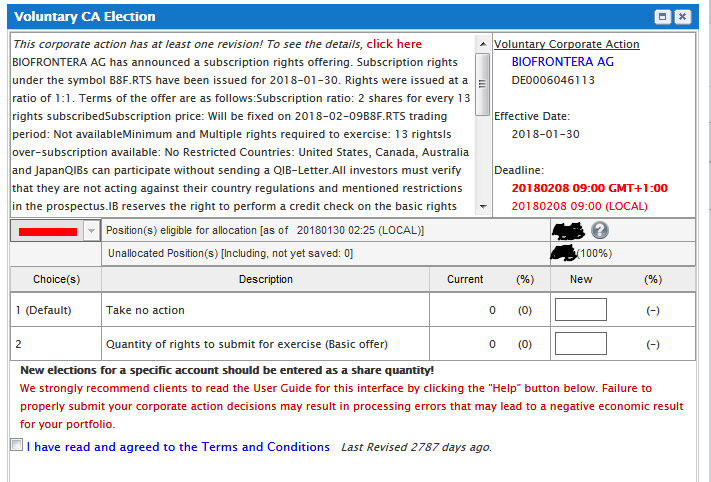Click the New field for rights exercise quantity

click(x=580, y=344)
